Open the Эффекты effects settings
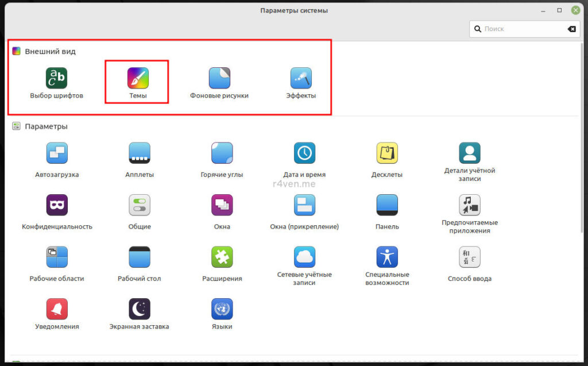The width and height of the screenshot is (588, 366). 301,78
